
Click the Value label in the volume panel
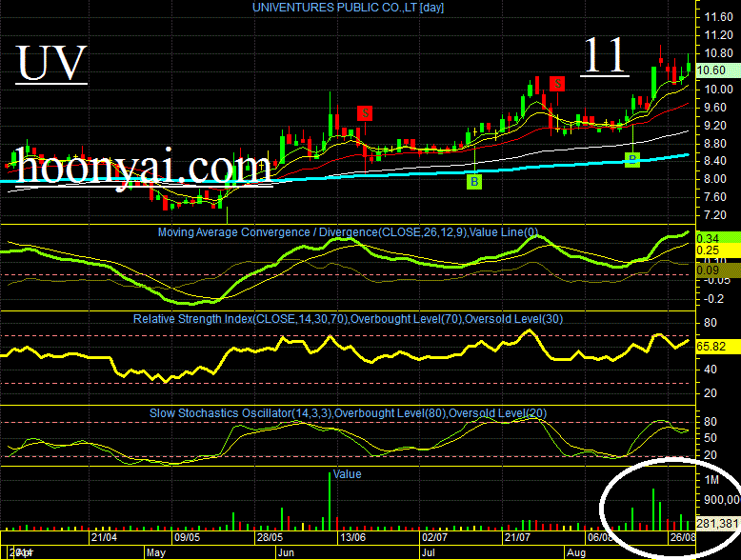click(347, 474)
